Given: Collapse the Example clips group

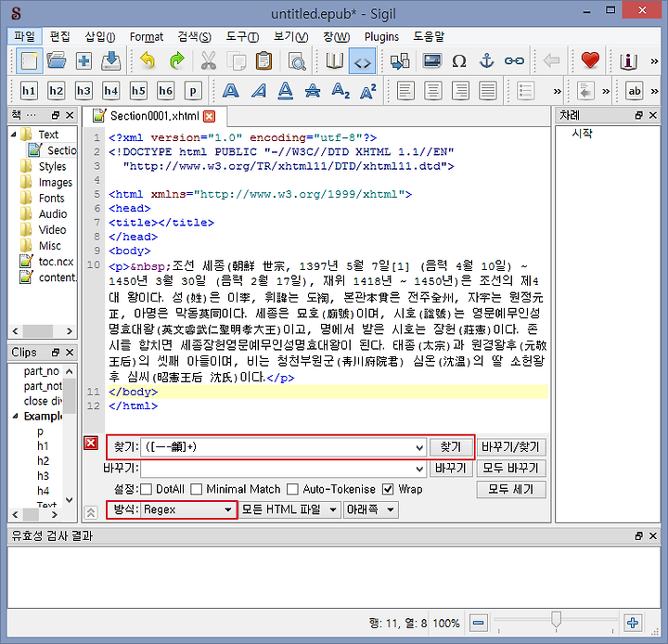Looking at the screenshot, I should click(x=16, y=416).
